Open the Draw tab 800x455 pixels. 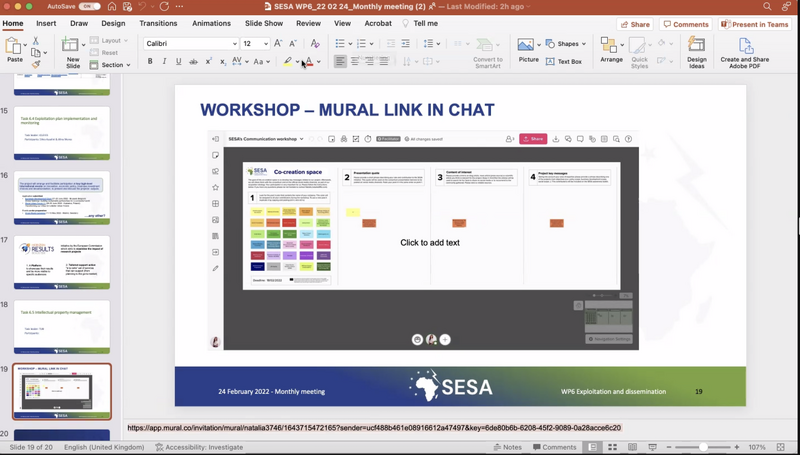click(x=79, y=23)
